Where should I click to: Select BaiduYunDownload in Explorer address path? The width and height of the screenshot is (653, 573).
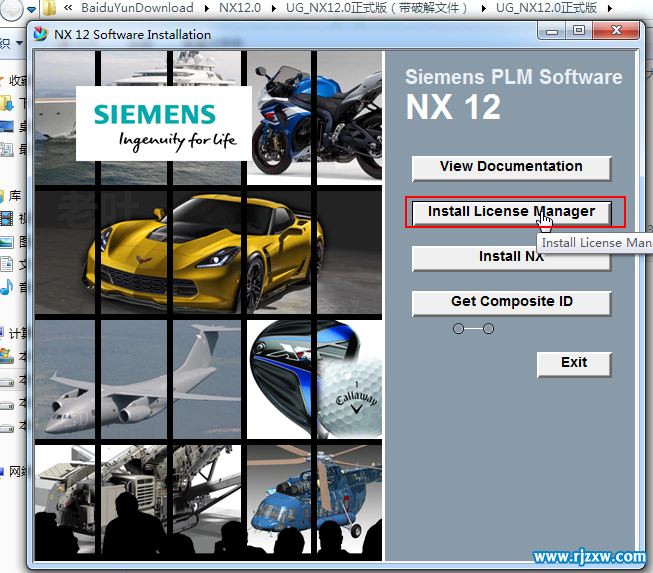click(x=137, y=7)
